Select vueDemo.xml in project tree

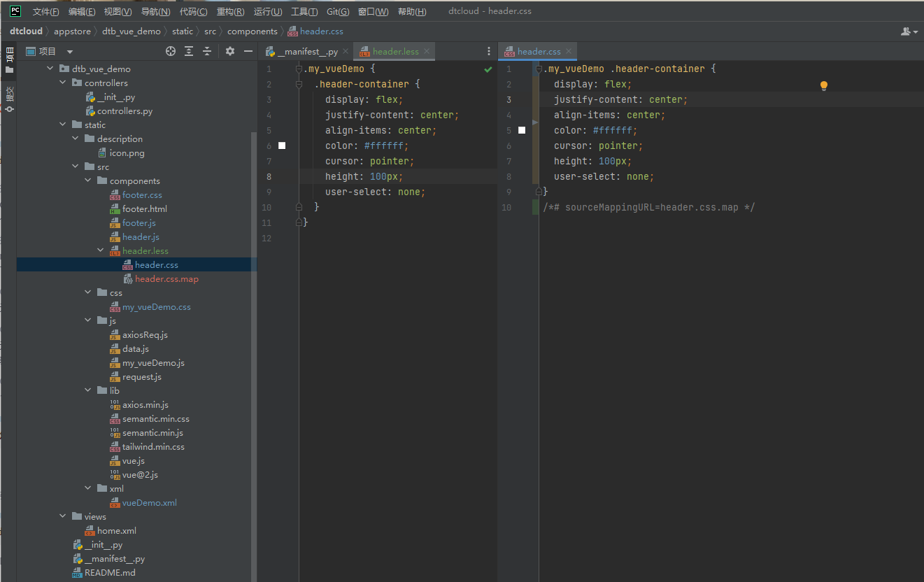[x=149, y=502]
